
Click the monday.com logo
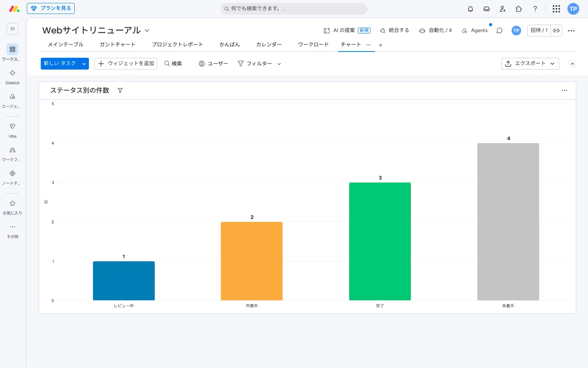pos(14,9)
